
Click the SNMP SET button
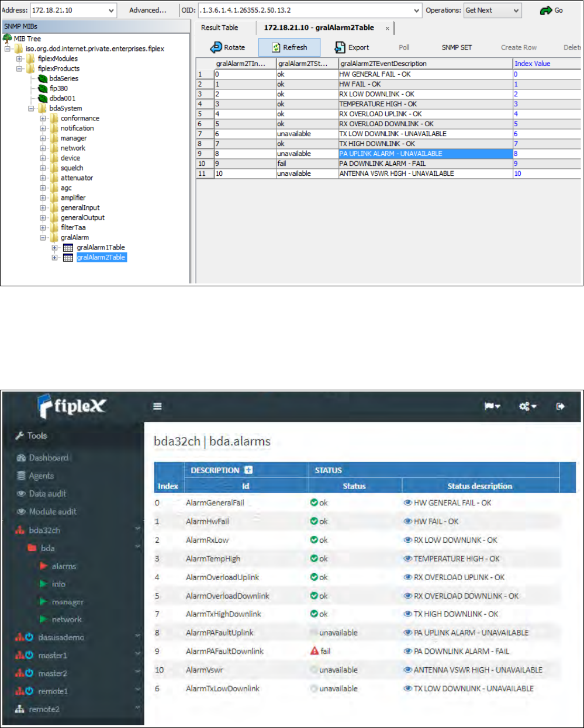(457, 47)
